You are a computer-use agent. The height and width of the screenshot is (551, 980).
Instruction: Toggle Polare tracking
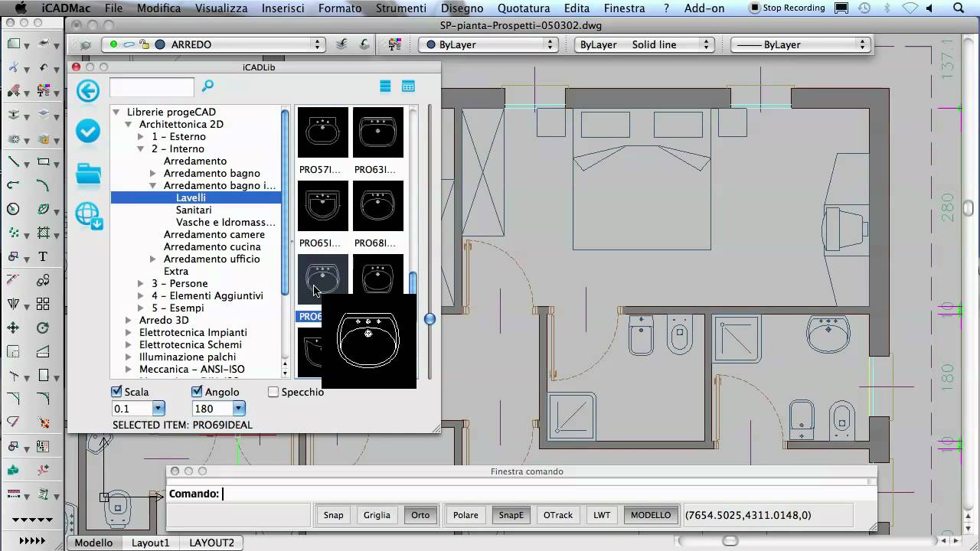click(465, 515)
